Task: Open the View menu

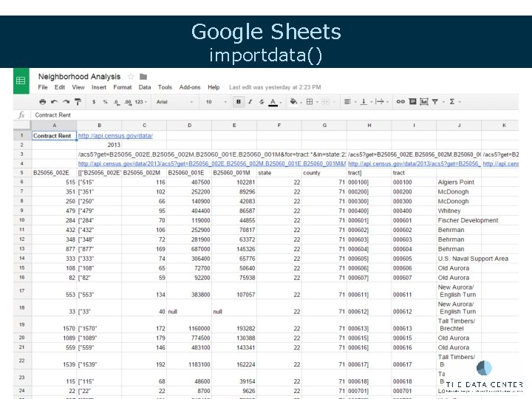Action: 78,87
